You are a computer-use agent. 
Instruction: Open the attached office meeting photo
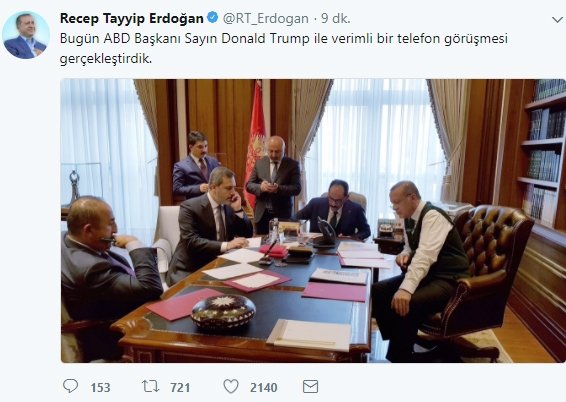[x=313, y=221]
